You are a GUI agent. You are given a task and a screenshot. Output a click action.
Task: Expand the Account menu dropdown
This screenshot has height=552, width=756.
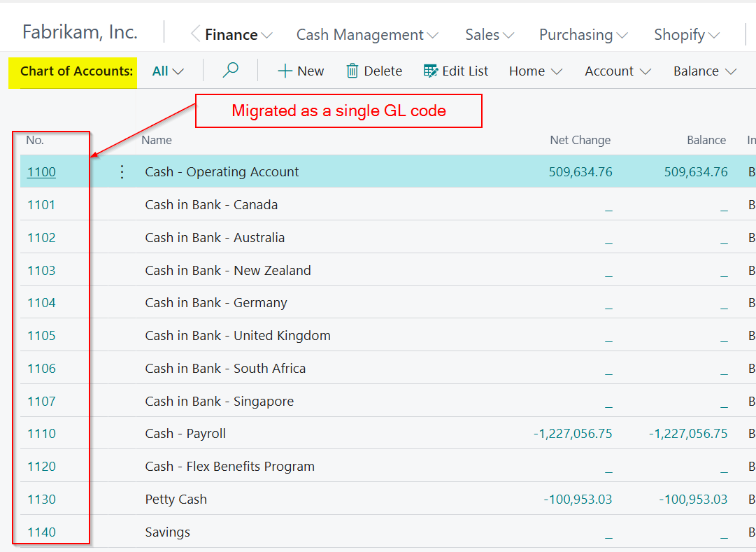[618, 71]
